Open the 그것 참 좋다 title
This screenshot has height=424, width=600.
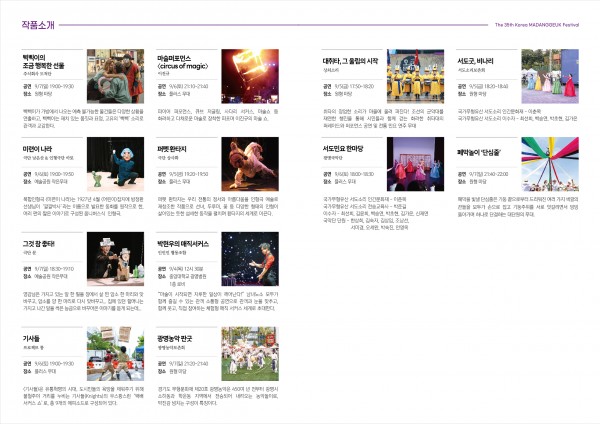tap(40, 240)
